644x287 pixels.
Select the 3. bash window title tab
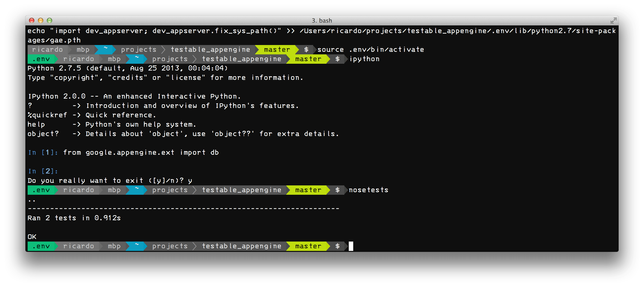click(322, 20)
